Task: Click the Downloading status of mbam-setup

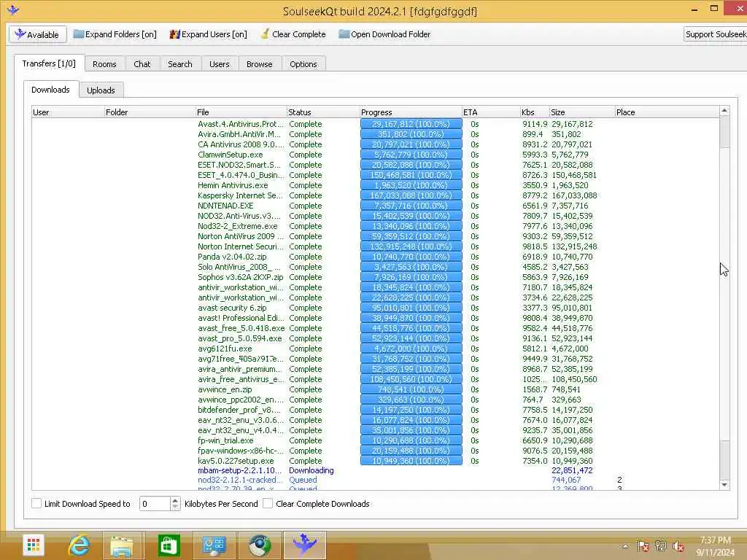Action: pyautogui.click(x=311, y=470)
